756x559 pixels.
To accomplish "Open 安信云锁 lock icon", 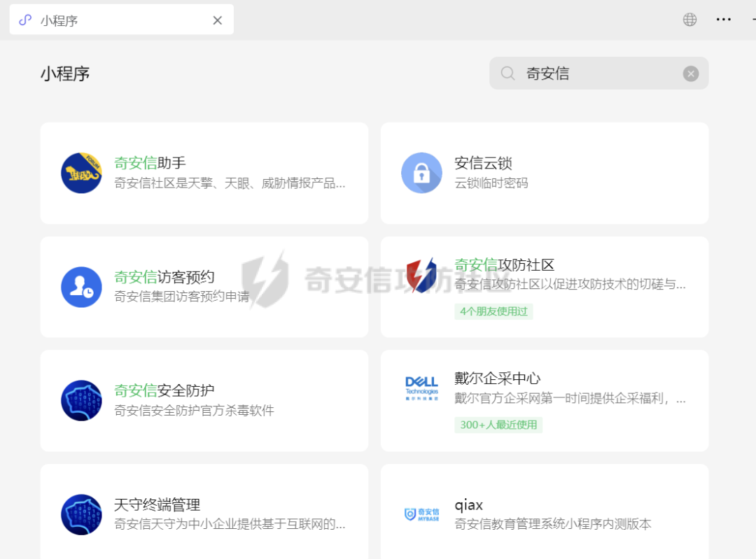I will 421,173.
